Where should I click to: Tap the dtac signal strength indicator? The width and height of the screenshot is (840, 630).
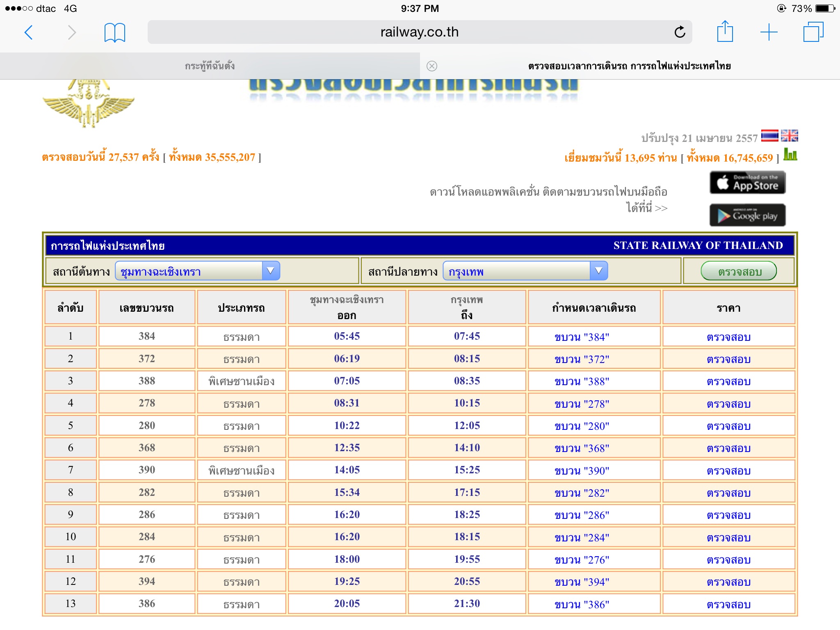[19, 8]
